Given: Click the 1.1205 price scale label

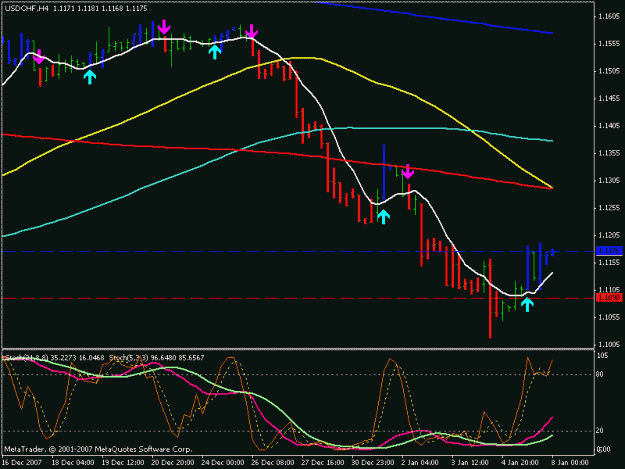Looking at the screenshot, I should click(609, 235).
